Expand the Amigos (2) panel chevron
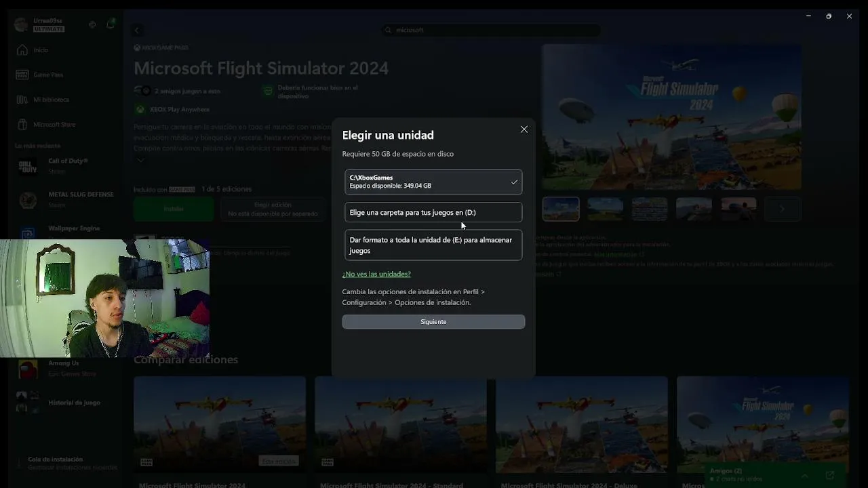Screen dimensions: 868x488 (804, 475)
